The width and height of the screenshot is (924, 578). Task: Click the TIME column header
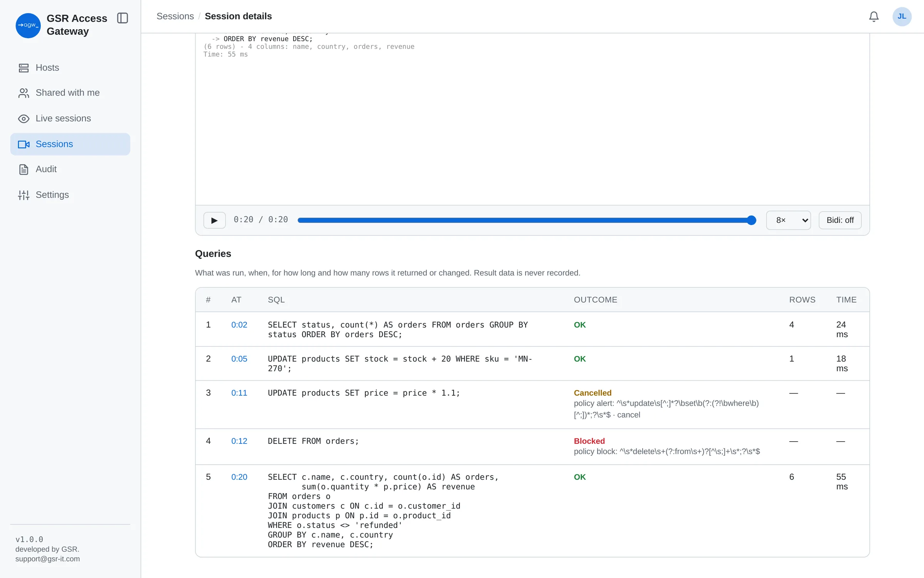(846, 300)
